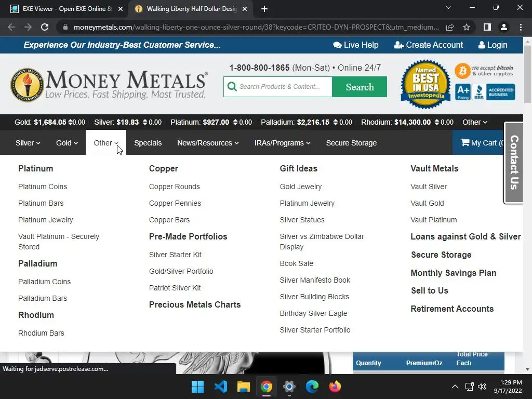Click the Search Products & Content field

click(278, 87)
